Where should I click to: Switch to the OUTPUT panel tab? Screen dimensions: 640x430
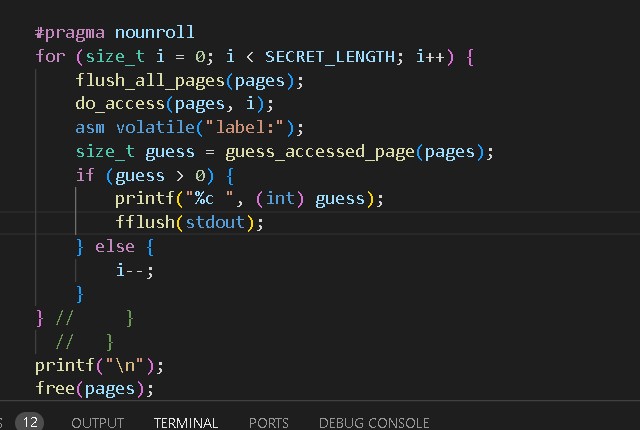coord(97,423)
